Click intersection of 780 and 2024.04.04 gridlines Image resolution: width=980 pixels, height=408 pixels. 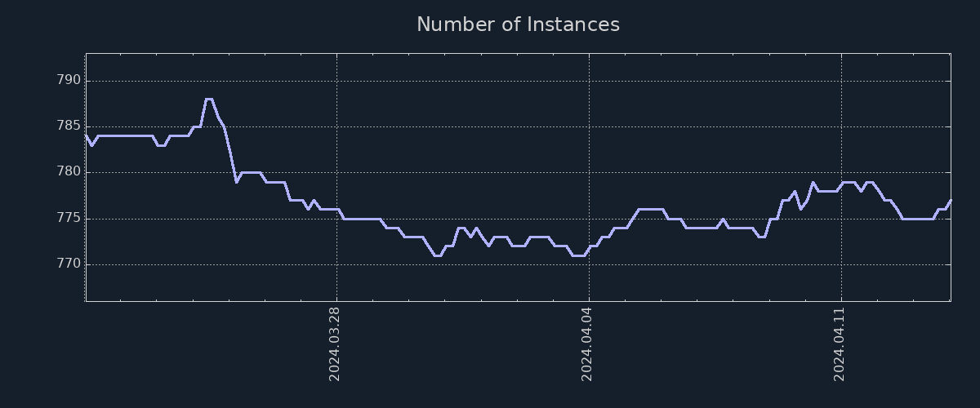coord(589,172)
